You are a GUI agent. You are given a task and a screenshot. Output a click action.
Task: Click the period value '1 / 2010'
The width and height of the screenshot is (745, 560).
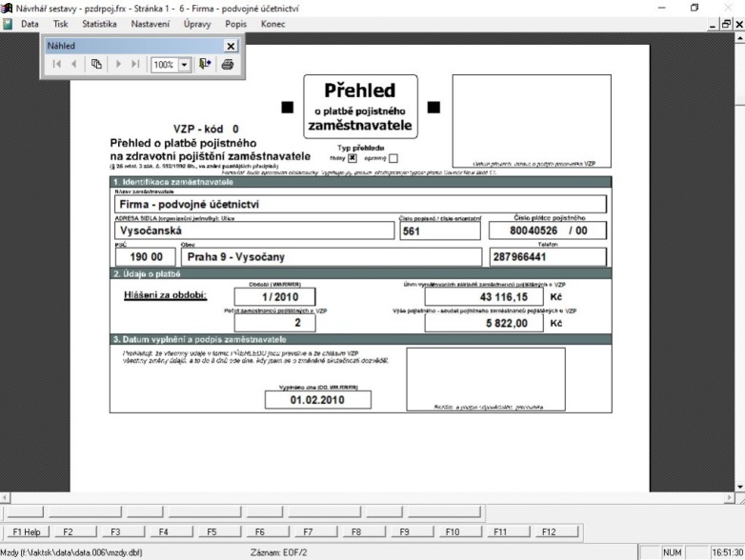(274, 297)
